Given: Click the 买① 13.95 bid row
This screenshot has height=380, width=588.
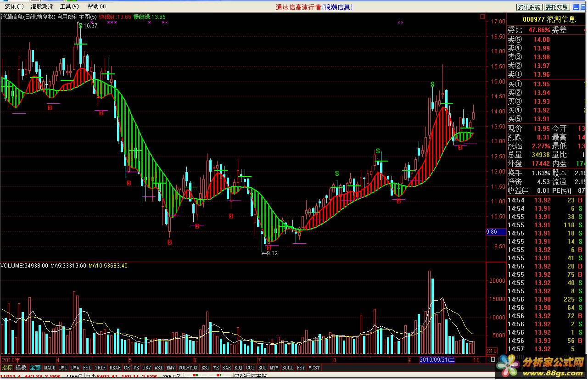Looking at the screenshot, I should tap(547, 84).
